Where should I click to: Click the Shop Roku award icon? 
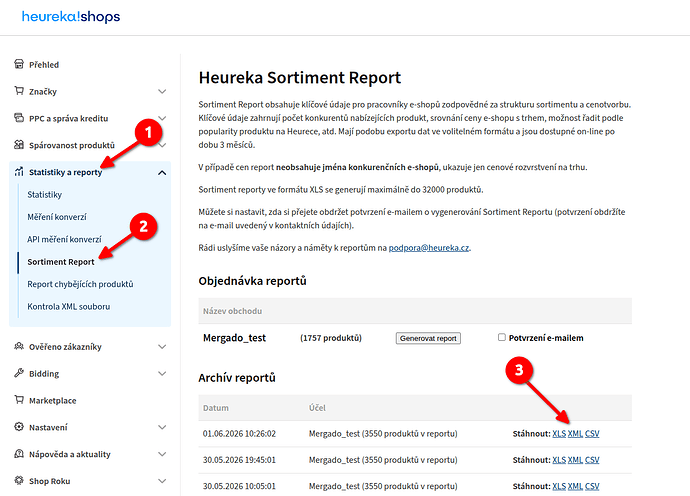coord(19,481)
